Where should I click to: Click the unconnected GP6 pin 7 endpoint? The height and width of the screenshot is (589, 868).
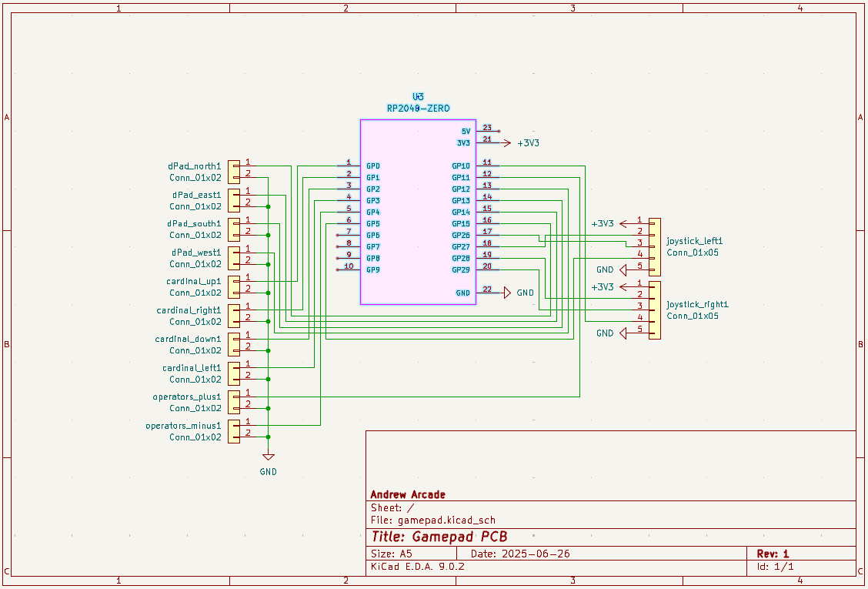(337, 235)
